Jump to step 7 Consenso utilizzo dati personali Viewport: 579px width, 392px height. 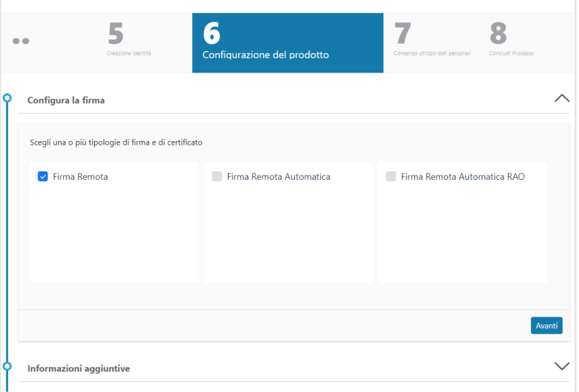tap(432, 41)
